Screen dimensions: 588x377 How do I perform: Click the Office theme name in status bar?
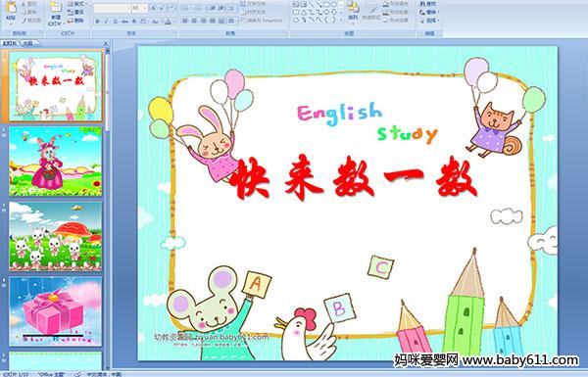(51, 374)
